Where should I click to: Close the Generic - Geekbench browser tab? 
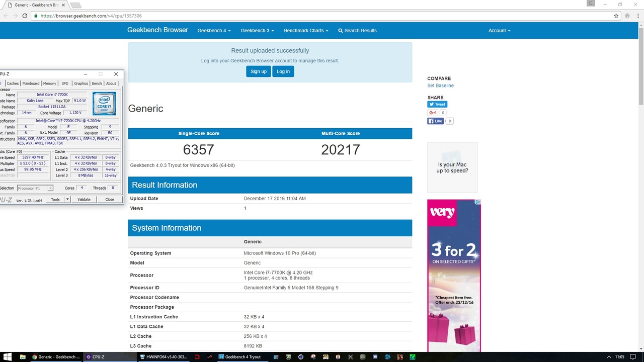click(62, 5)
